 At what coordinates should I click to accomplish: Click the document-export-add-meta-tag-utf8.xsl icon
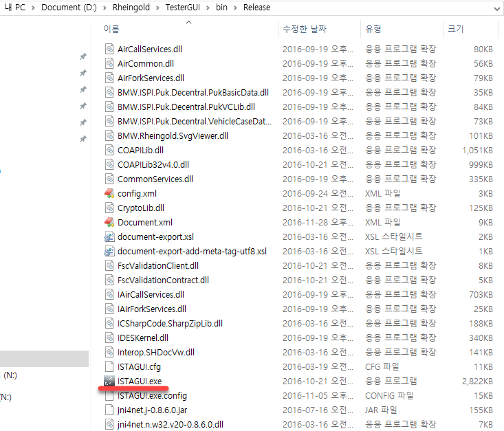[109, 251]
